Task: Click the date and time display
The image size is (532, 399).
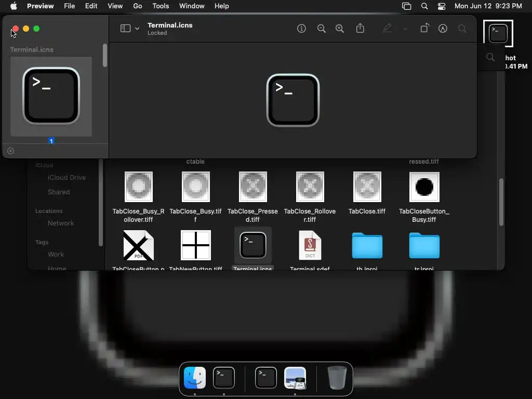Action: point(488,6)
